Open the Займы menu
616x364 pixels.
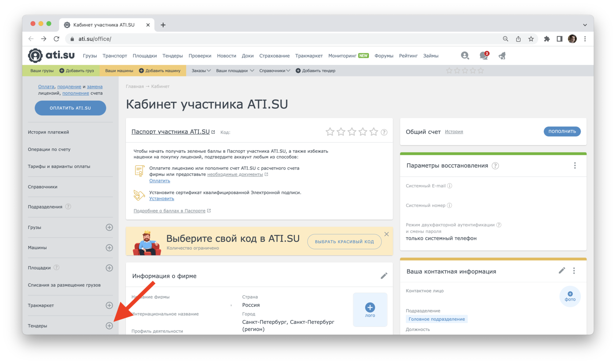[x=431, y=56]
